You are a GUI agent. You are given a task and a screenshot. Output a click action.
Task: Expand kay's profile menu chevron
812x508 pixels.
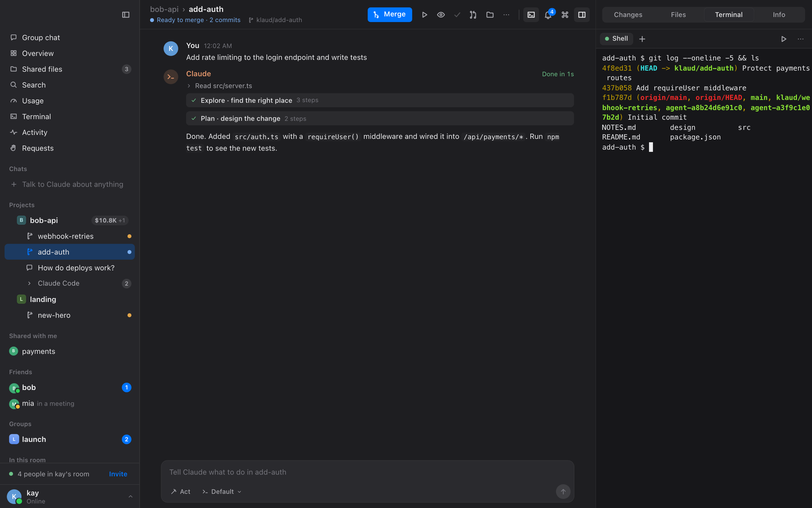[x=130, y=496]
